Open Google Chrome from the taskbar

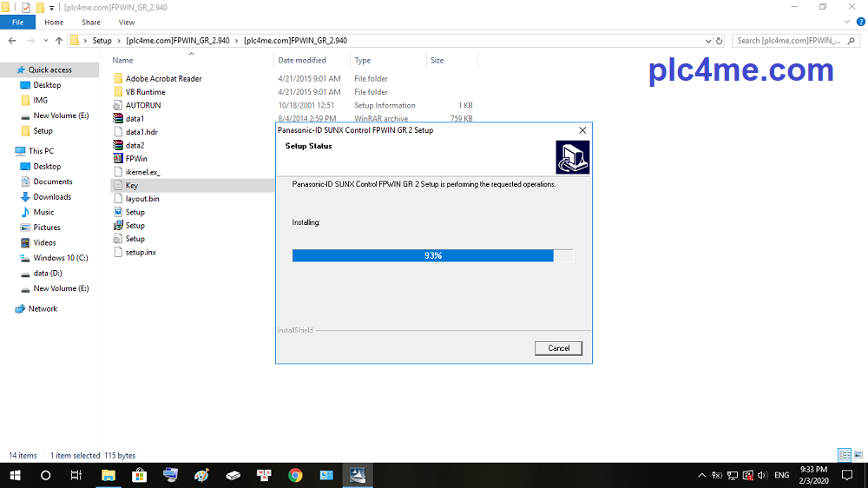295,475
